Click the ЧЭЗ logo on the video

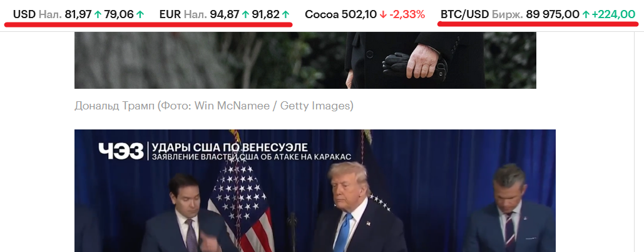click(x=121, y=151)
